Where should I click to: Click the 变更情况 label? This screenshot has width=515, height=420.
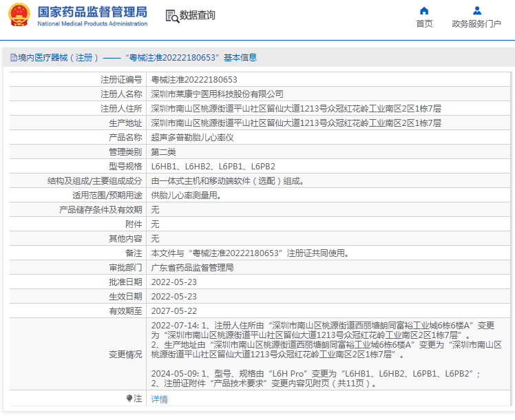(125, 355)
